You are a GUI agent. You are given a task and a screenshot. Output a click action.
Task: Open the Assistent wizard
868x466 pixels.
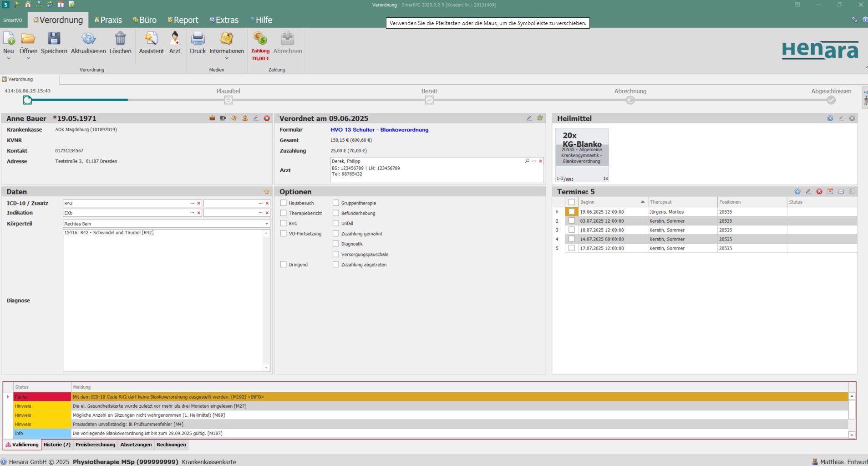coord(151,39)
